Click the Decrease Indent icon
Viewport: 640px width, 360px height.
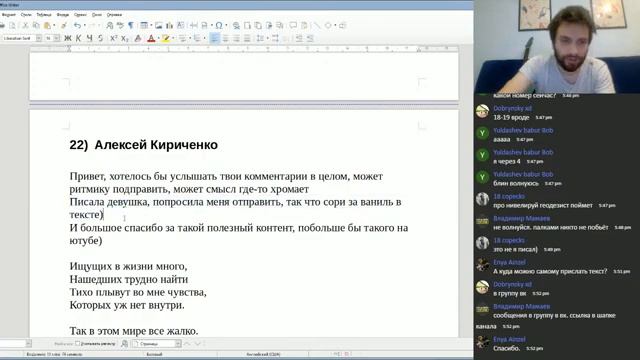tap(310, 38)
